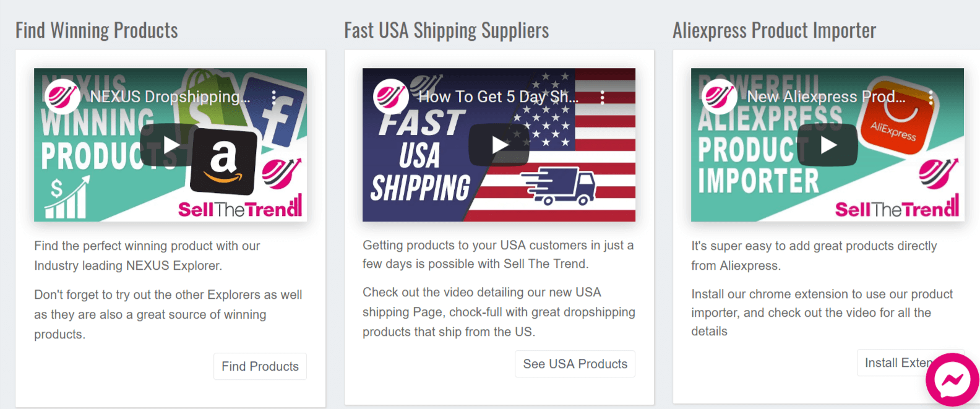The width and height of the screenshot is (980, 409).
Task: Open the NEXUS Dropshipping video title link
Action: pos(170,97)
